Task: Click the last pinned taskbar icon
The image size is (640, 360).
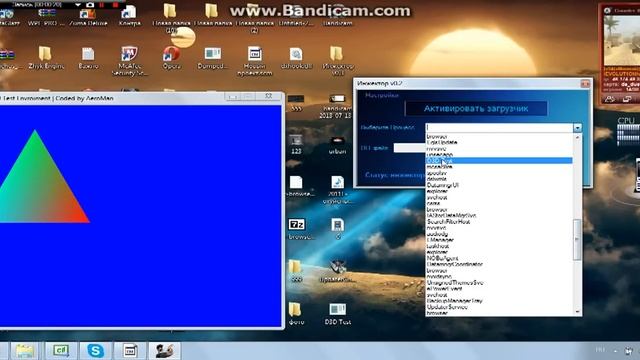Action: (x=165, y=351)
